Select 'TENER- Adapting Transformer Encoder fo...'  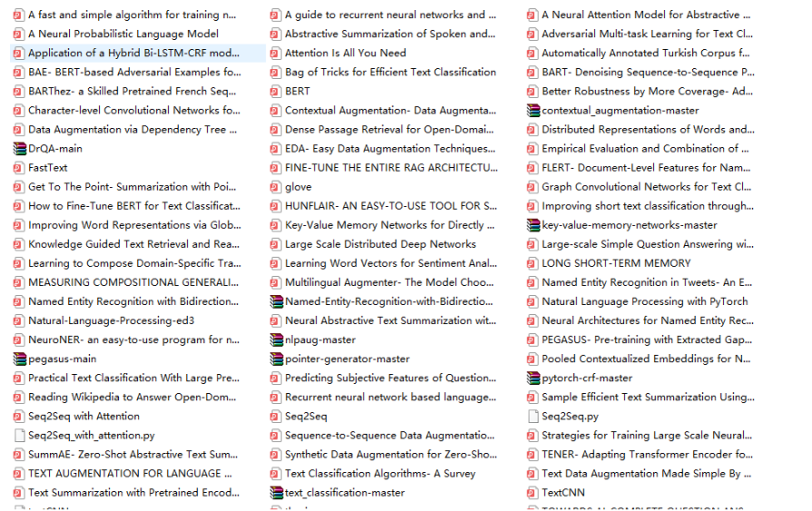[x=647, y=455]
